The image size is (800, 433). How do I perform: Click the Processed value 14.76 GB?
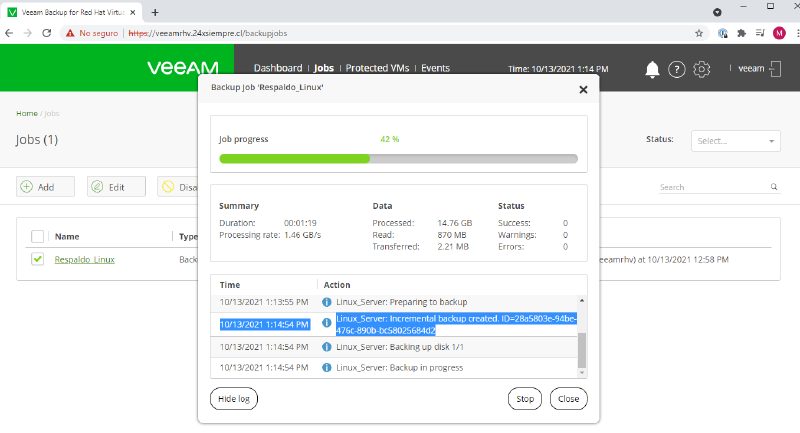click(455, 223)
